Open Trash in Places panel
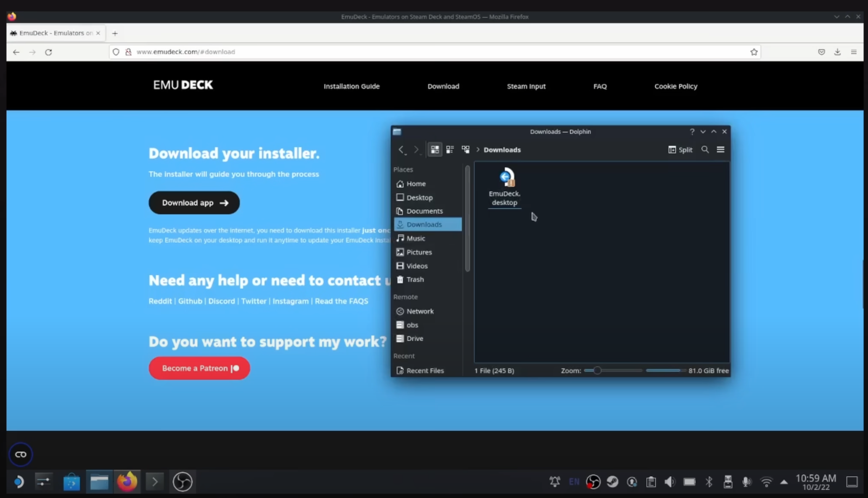The height and width of the screenshot is (498, 868). 427,279
